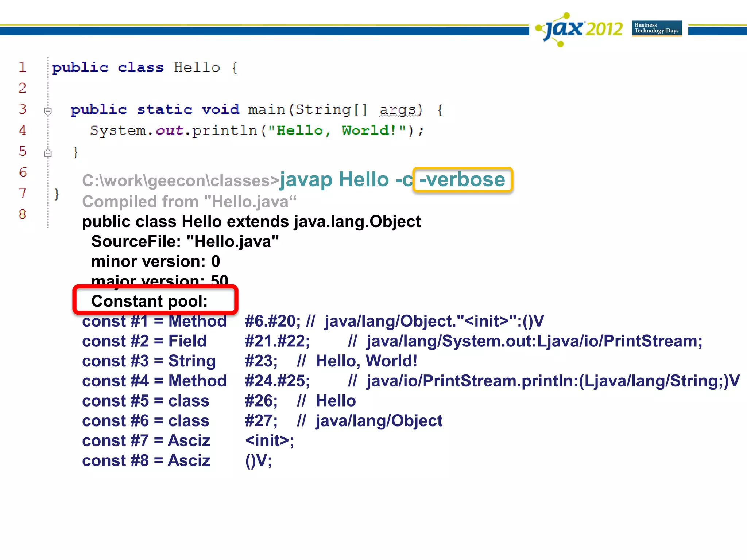Click the const #1 Method entry
The image size is (747, 560).
tap(154, 321)
